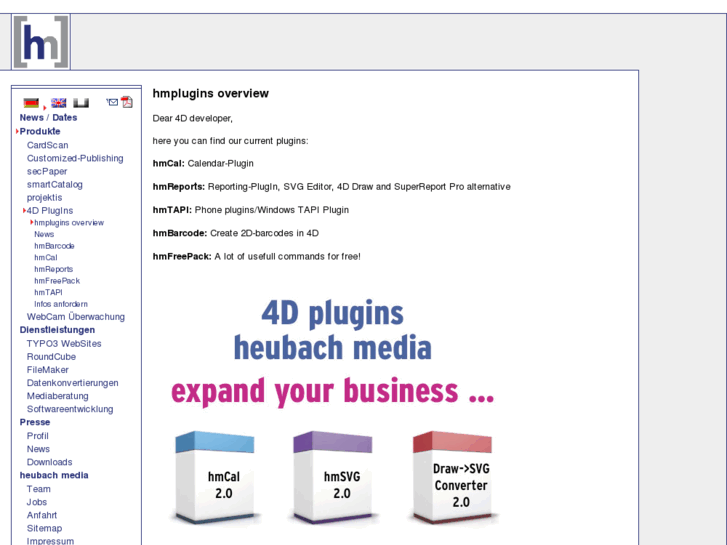Open hmTAPI submenu entry
This screenshot has width=727, height=545.
pos(48,292)
